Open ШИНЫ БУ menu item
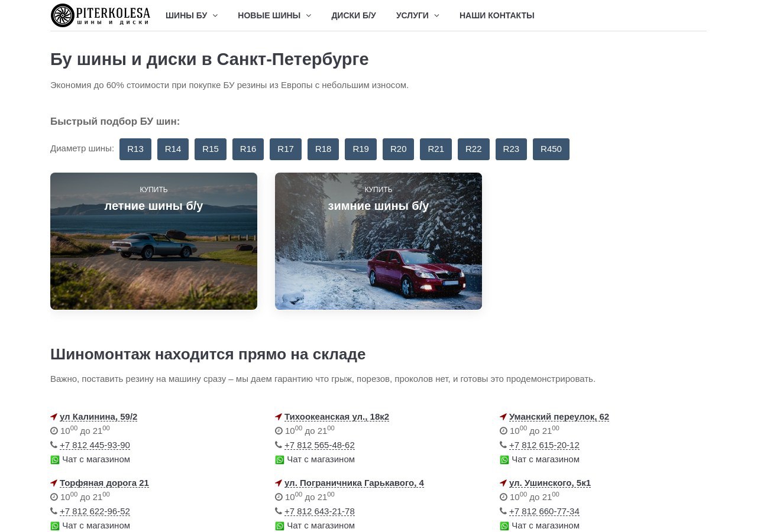The width and height of the screenshot is (757, 532). 186,15
